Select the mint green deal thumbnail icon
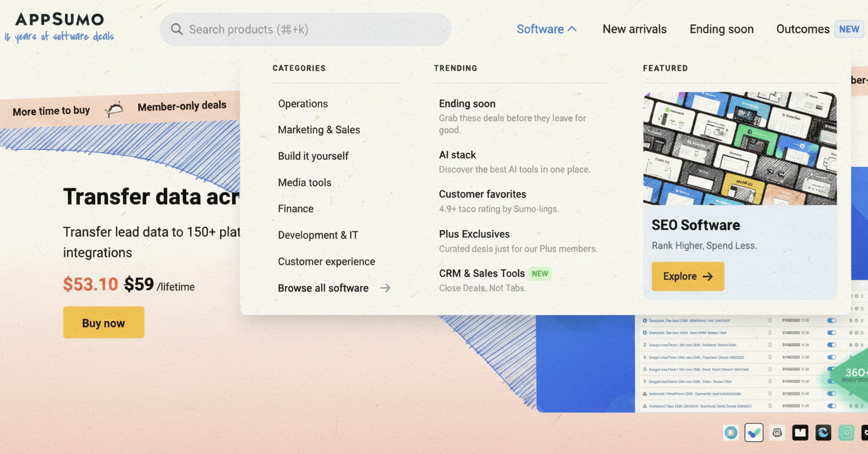 pos(846,432)
